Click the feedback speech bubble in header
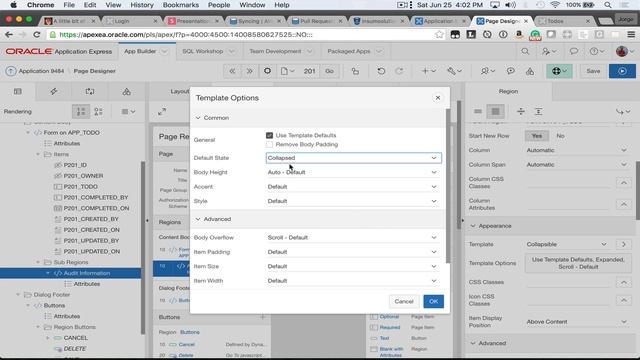 573,51
